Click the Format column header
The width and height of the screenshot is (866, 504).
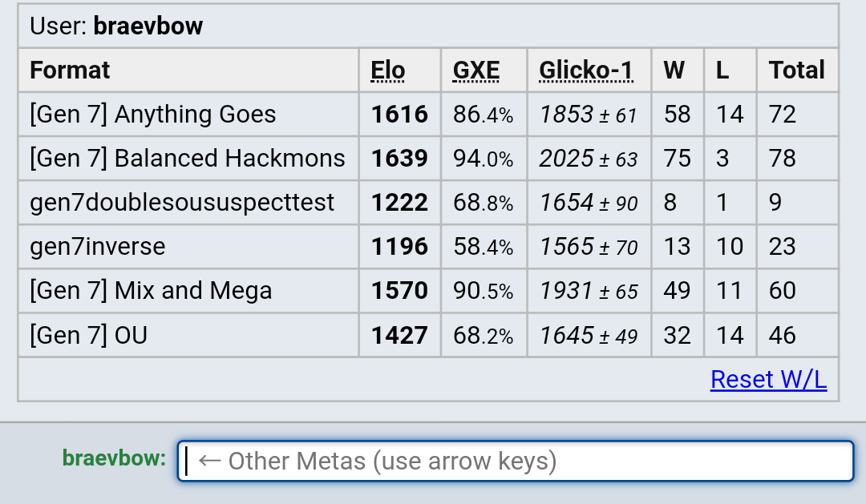[70, 70]
